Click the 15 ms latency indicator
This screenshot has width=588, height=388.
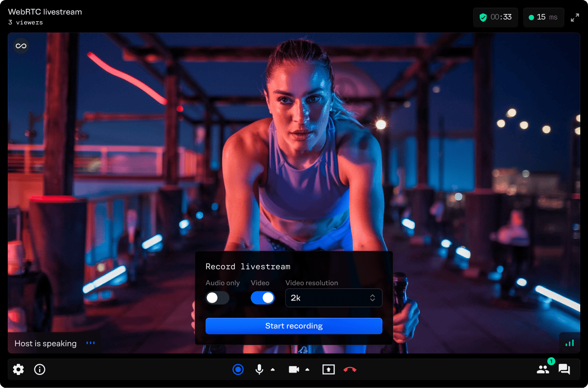[x=544, y=17]
